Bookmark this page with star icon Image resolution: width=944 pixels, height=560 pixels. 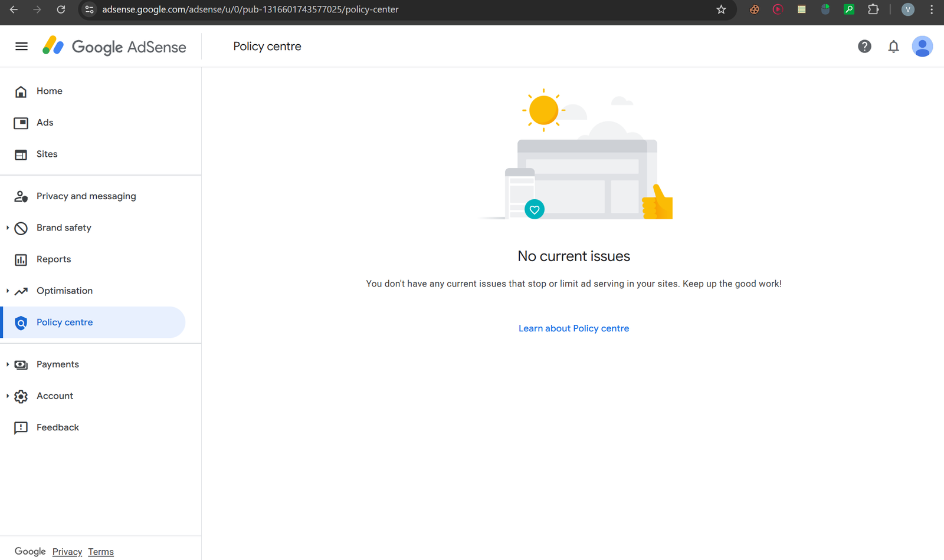721,9
